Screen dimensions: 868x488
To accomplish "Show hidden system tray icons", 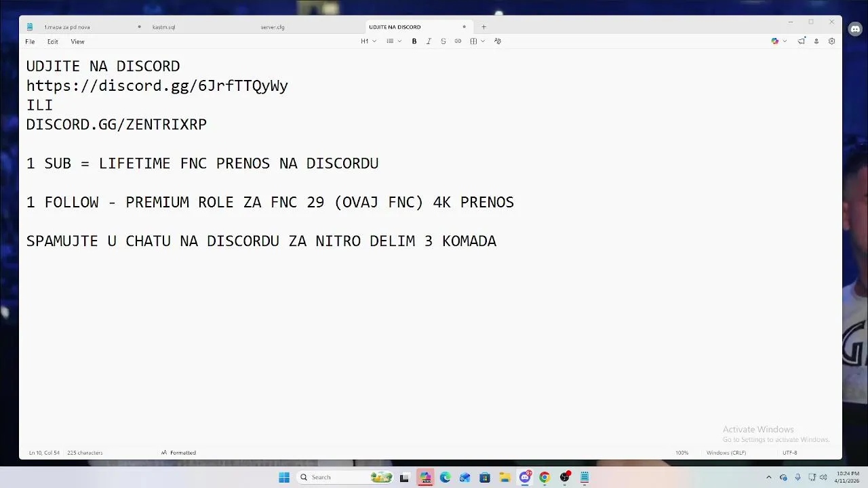I will [x=768, y=477].
